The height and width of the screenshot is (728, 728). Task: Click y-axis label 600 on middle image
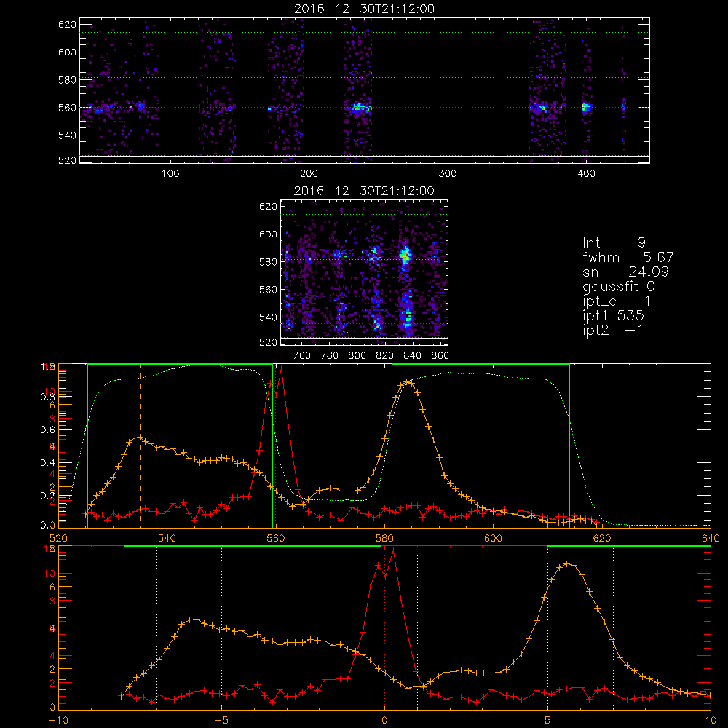coord(268,234)
